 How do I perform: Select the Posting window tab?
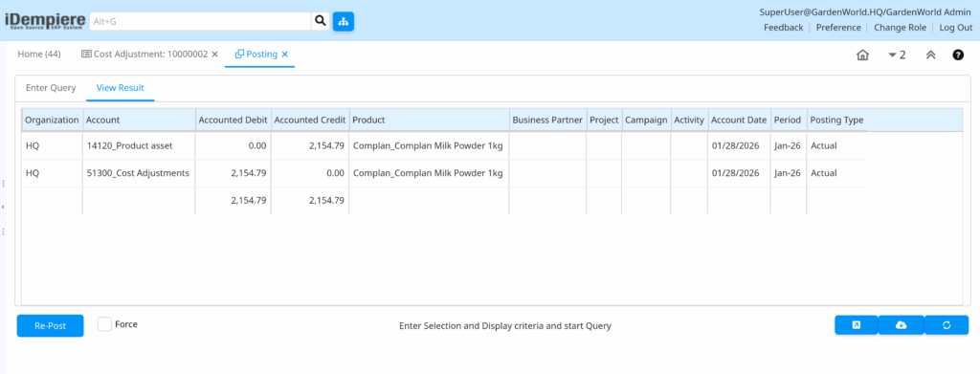point(256,55)
